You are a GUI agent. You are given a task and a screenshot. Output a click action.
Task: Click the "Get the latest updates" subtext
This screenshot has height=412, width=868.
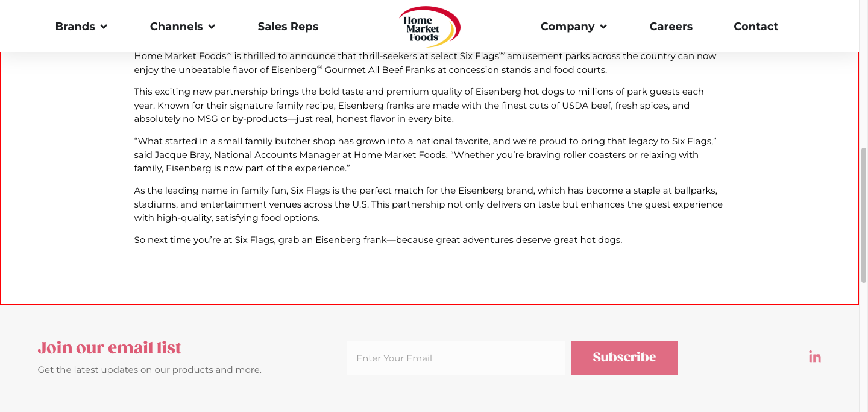(x=149, y=370)
